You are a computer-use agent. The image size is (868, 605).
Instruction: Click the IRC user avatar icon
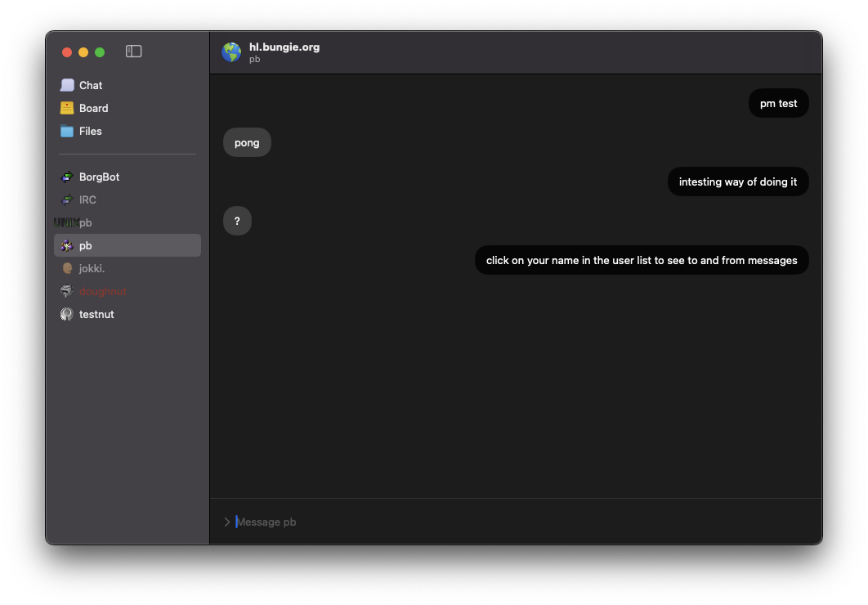click(x=67, y=199)
